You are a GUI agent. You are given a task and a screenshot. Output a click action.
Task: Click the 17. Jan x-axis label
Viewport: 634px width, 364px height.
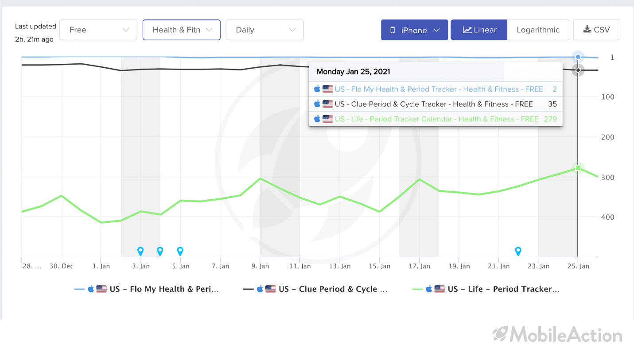tap(419, 266)
